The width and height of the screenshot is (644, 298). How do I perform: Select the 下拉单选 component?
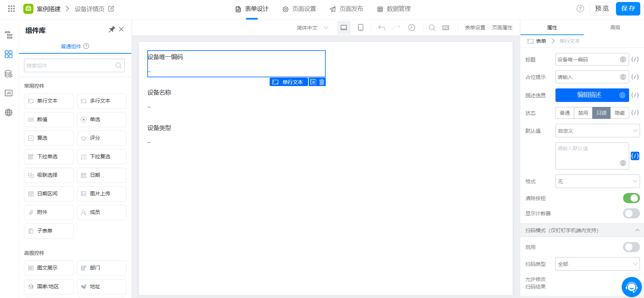49,157
